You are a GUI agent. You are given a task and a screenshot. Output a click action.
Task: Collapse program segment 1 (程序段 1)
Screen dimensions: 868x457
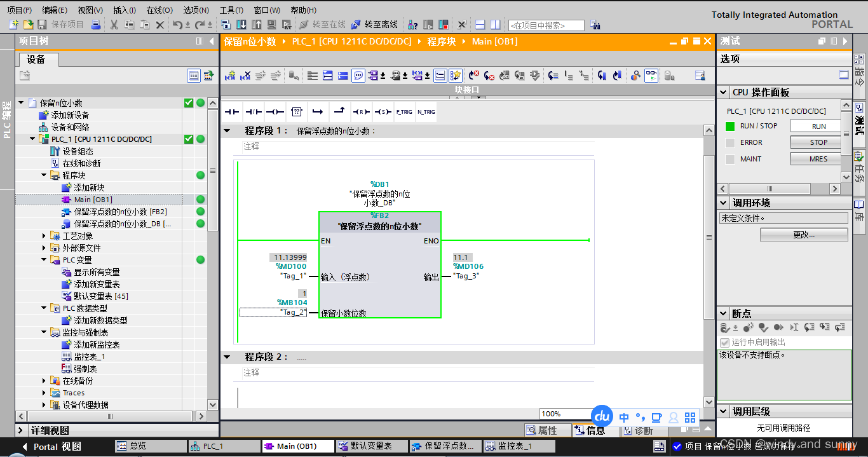click(x=227, y=131)
